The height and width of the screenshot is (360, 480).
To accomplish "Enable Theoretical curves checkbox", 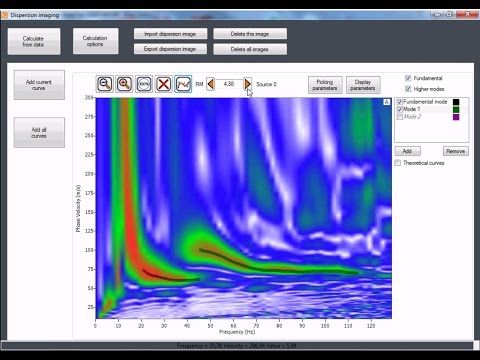I will (397, 163).
